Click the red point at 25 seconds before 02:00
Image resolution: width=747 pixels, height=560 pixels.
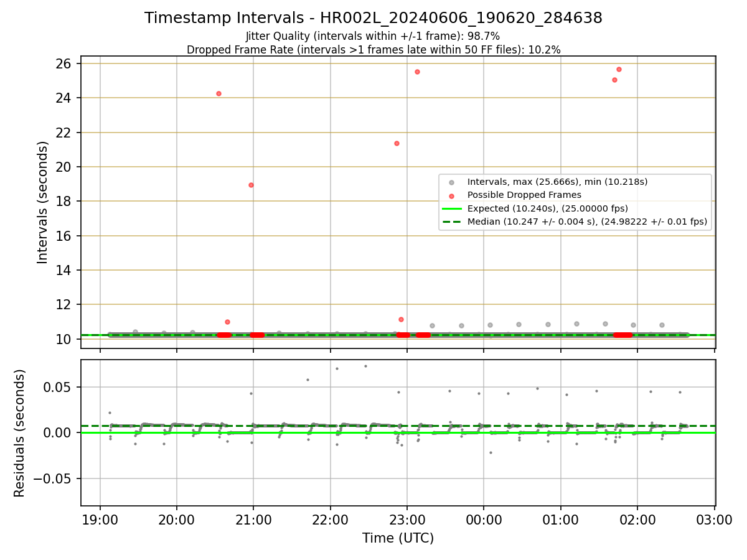pos(614,80)
